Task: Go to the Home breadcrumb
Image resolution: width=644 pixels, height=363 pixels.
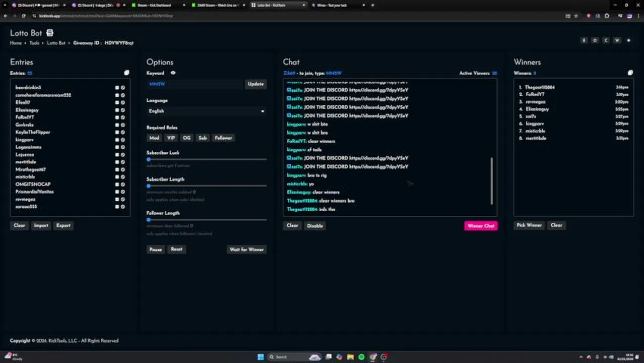Action: click(x=16, y=43)
